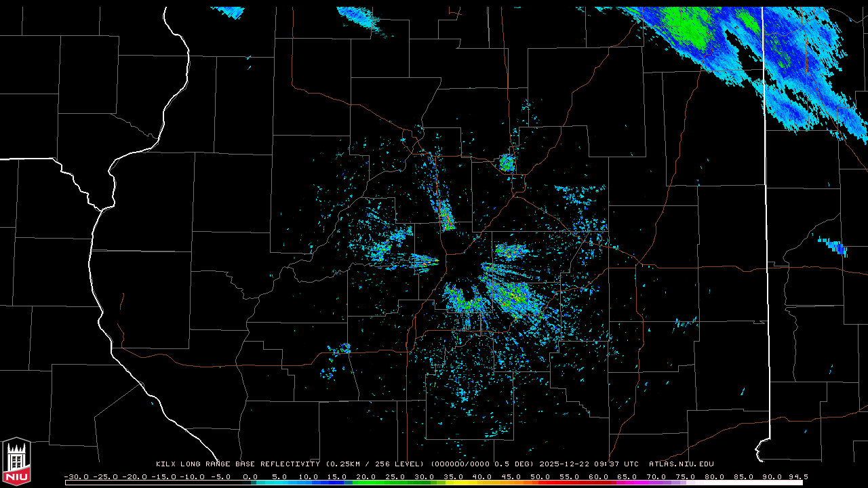
Task: Click the ATLAS.NIU.EDU text link
Action: click(x=681, y=464)
